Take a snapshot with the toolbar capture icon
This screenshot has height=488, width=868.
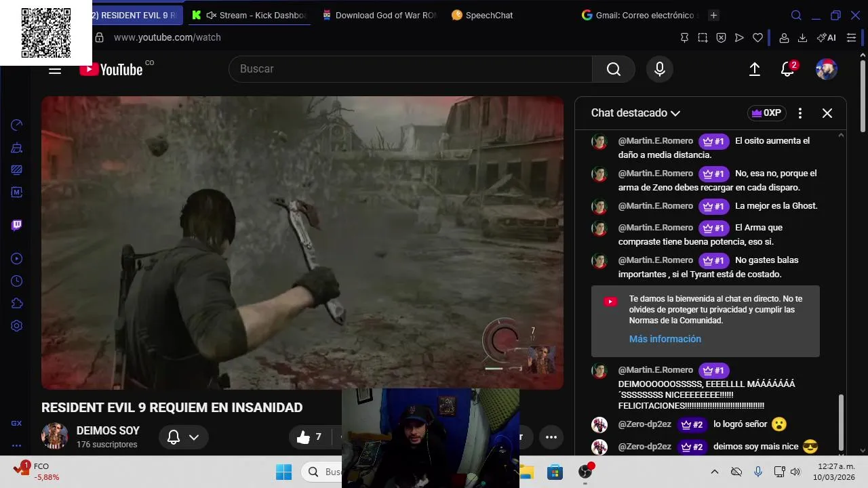pos(703,38)
